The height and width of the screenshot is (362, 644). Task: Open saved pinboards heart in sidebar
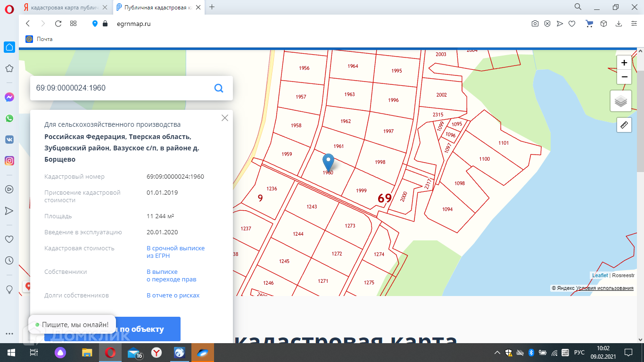coord(9,239)
